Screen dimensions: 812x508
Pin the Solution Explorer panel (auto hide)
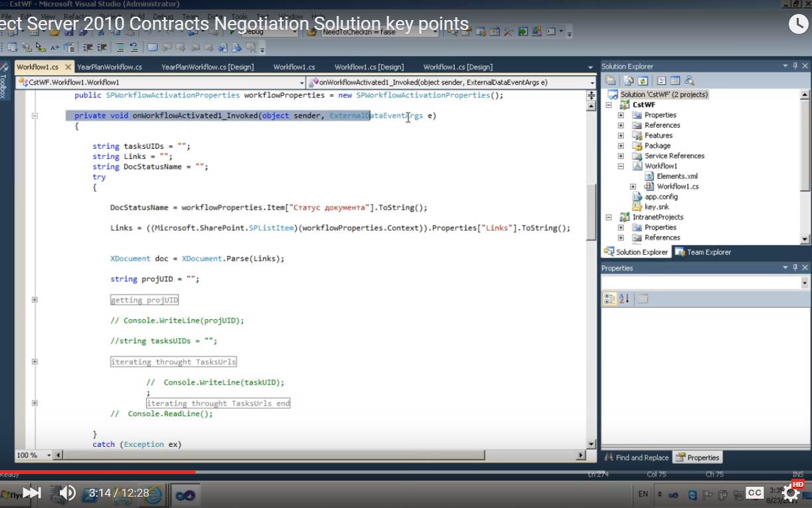pos(795,66)
